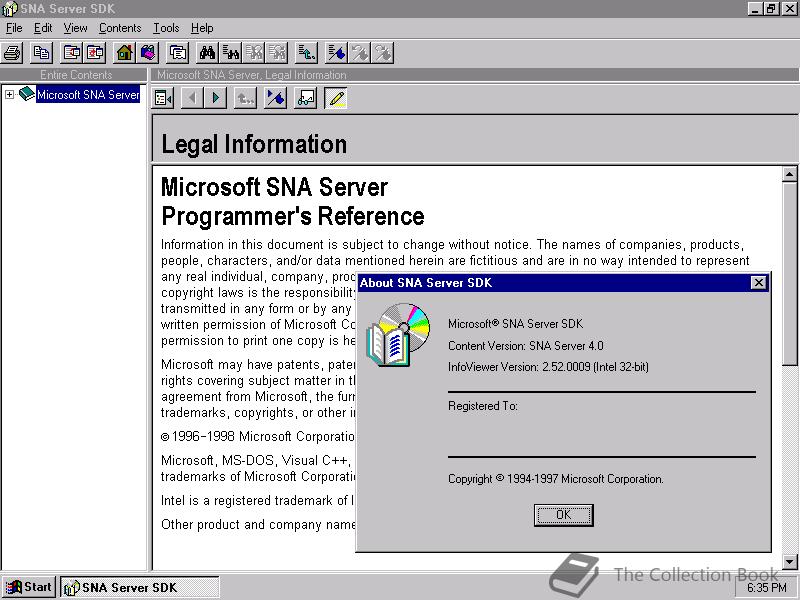800x600 pixels.
Task: Click the Home house icon
Action: point(124,53)
